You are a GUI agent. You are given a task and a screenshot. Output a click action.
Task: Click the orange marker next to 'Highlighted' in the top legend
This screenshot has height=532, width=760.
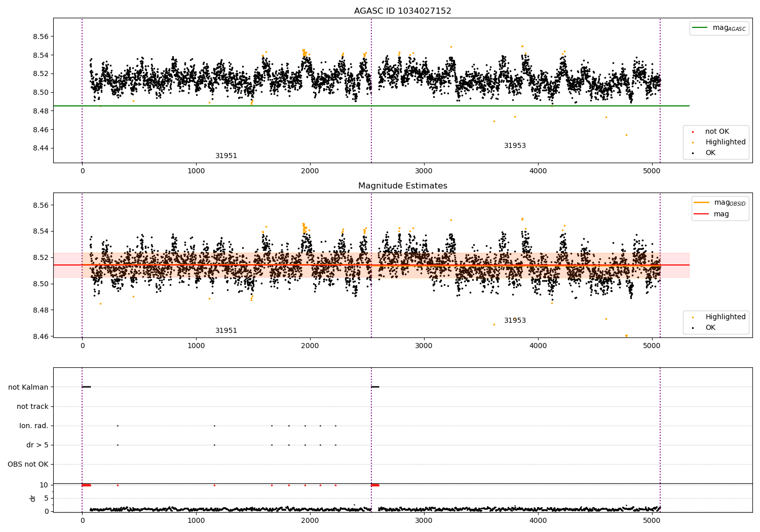[x=693, y=143]
